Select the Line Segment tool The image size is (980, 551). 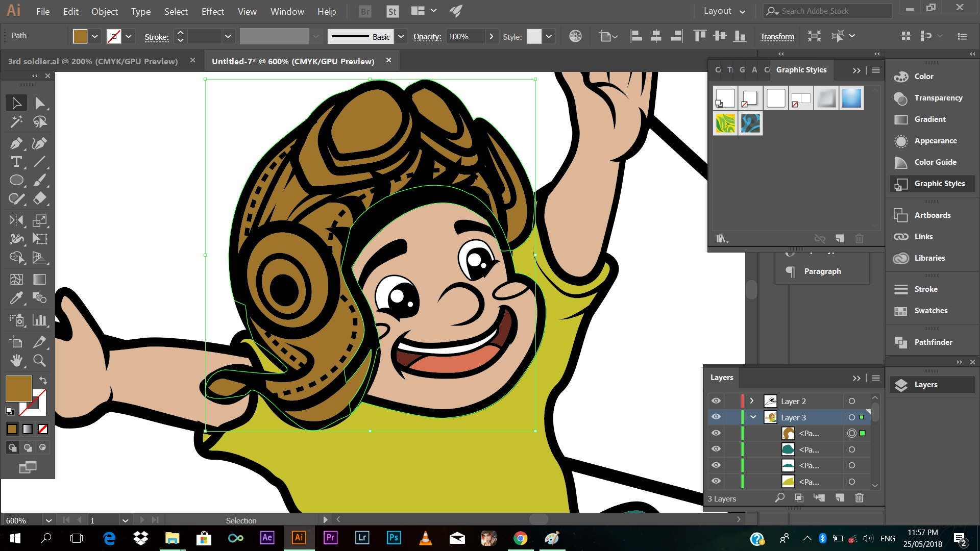pyautogui.click(x=40, y=162)
